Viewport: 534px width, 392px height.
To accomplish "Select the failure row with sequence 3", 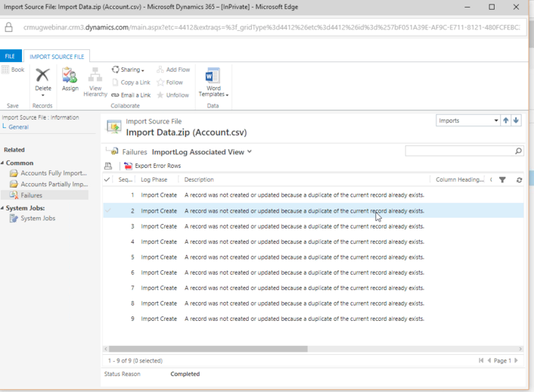I will (x=313, y=226).
